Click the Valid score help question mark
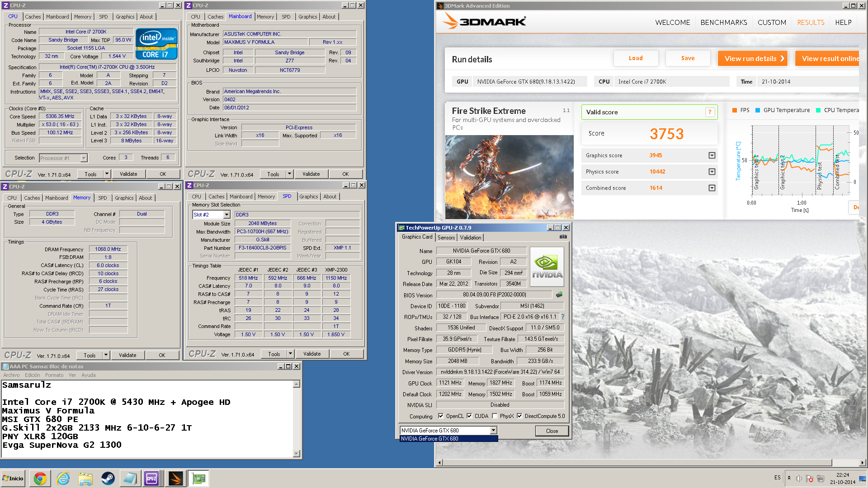Screen dimensions: 868x488 [710, 112]
